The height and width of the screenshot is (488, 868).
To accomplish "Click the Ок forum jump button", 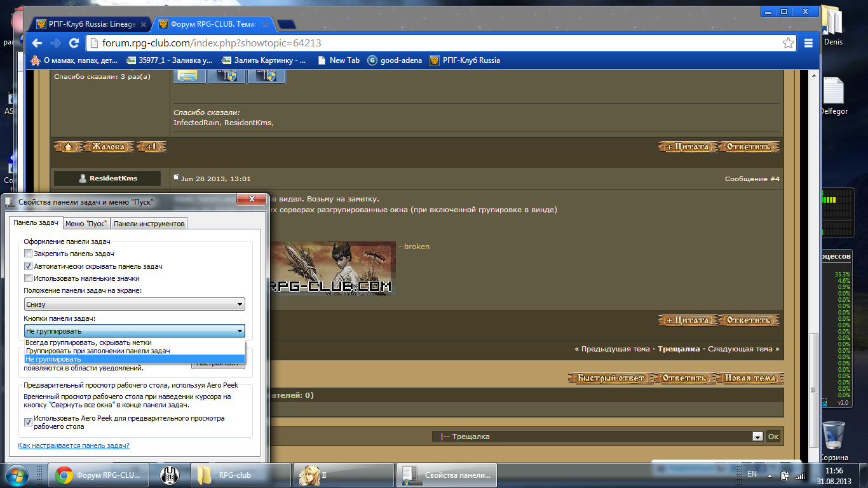I will 773,437.
